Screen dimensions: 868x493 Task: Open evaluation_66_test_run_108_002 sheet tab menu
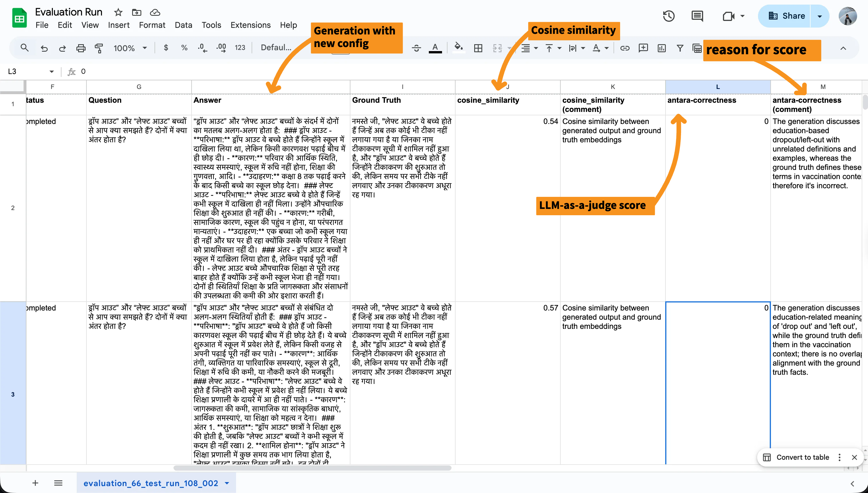(227, 483)
